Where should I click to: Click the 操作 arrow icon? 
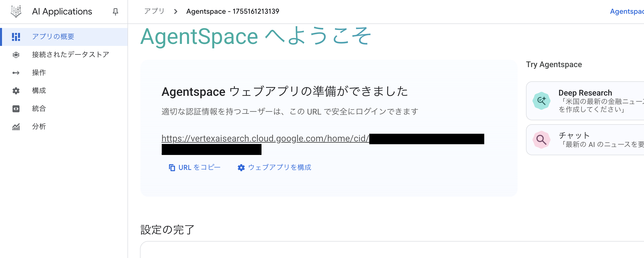pos(15,73)
